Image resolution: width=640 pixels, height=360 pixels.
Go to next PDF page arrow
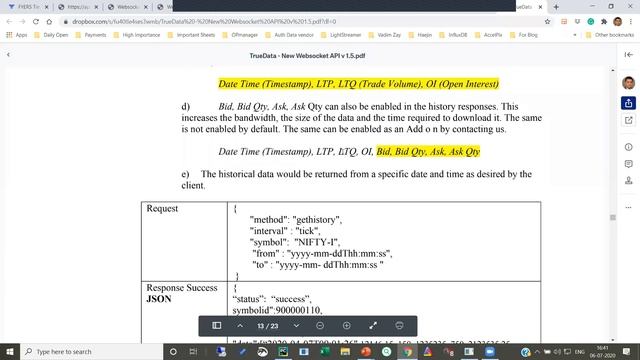point(296,325)
